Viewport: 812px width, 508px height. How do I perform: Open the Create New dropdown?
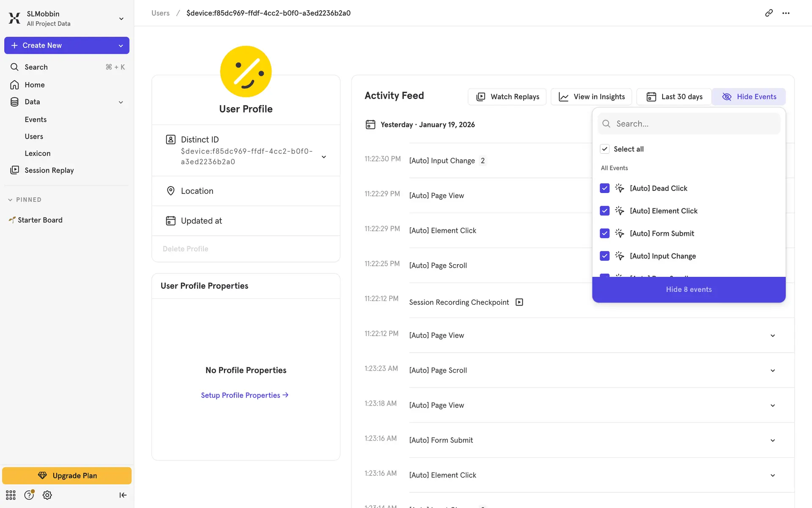[x=67, y=45]
